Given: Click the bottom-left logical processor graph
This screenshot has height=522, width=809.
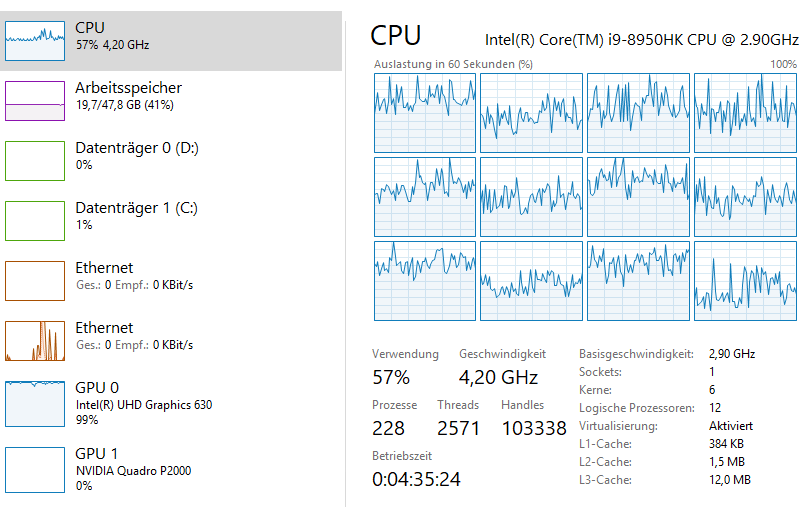Looking at the screenshot, I should (x=425, y=281).
